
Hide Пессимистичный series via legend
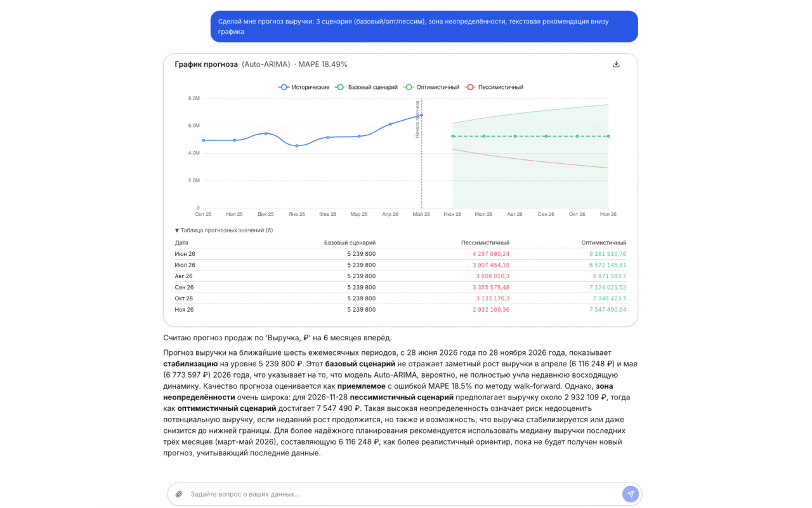point(494,87)
